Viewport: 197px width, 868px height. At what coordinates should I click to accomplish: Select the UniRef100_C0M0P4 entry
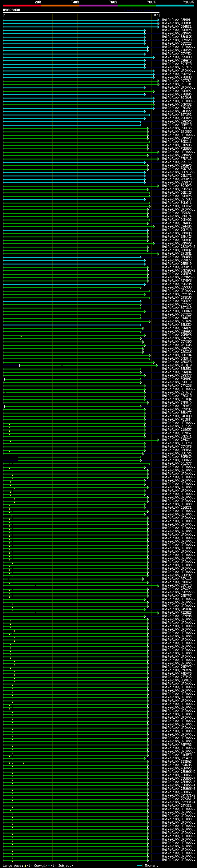tap(177, 33)
